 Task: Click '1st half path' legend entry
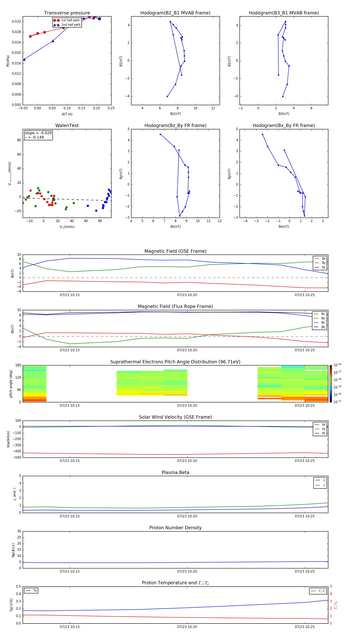pyautogui.click(x=66, y=20)
